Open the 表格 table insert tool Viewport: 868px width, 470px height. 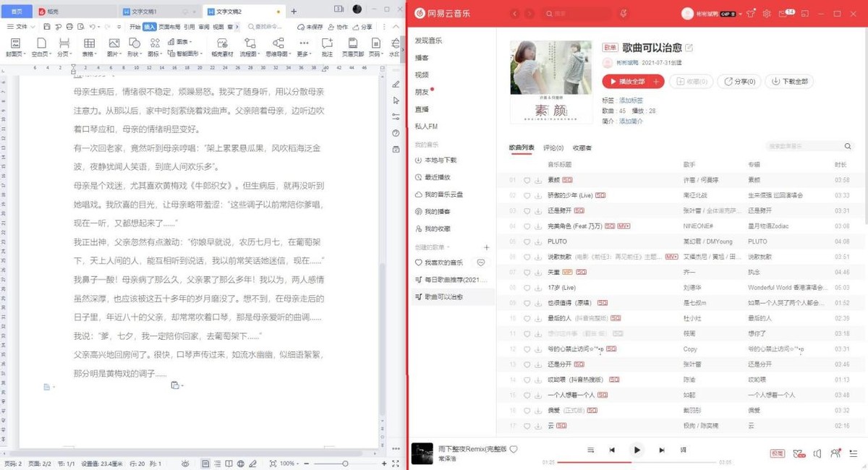(89, 47)
